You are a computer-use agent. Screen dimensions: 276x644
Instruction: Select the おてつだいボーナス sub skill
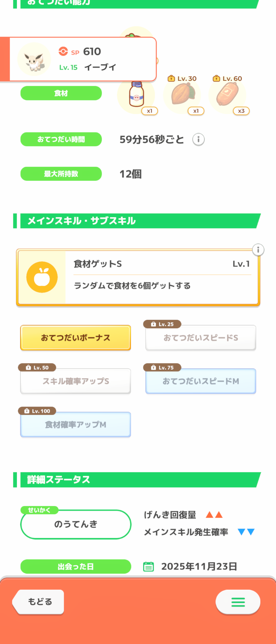76,338
